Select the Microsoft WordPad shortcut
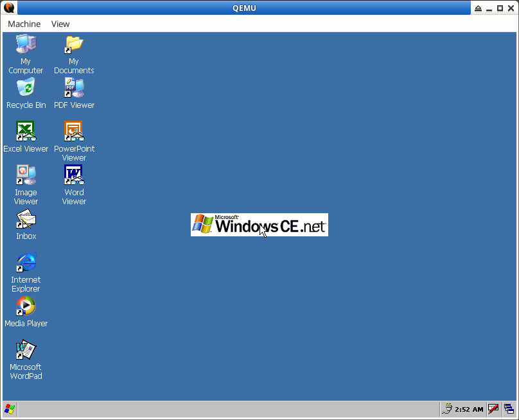519x420 pixels. (26, 360)
